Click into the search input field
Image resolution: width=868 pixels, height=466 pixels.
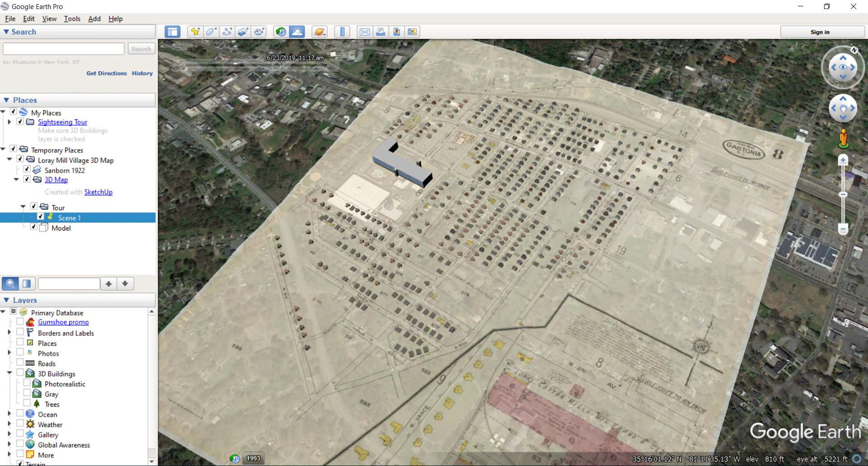(63, 49)
